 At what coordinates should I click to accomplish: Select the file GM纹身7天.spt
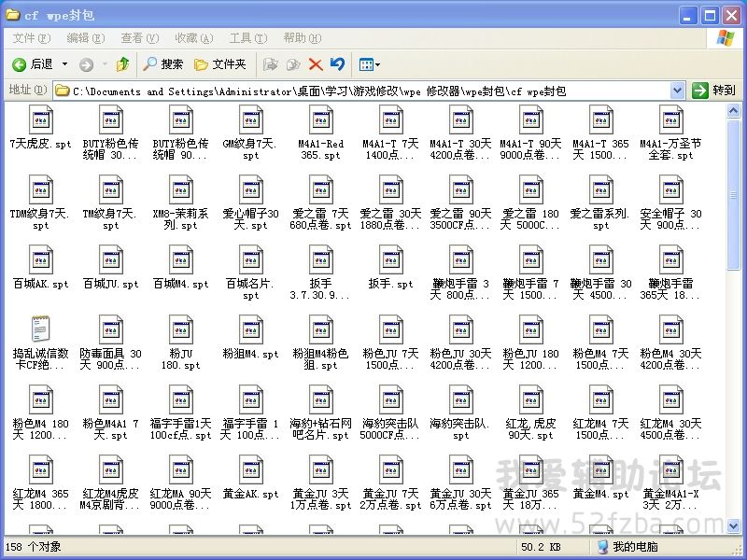[250, 133]
